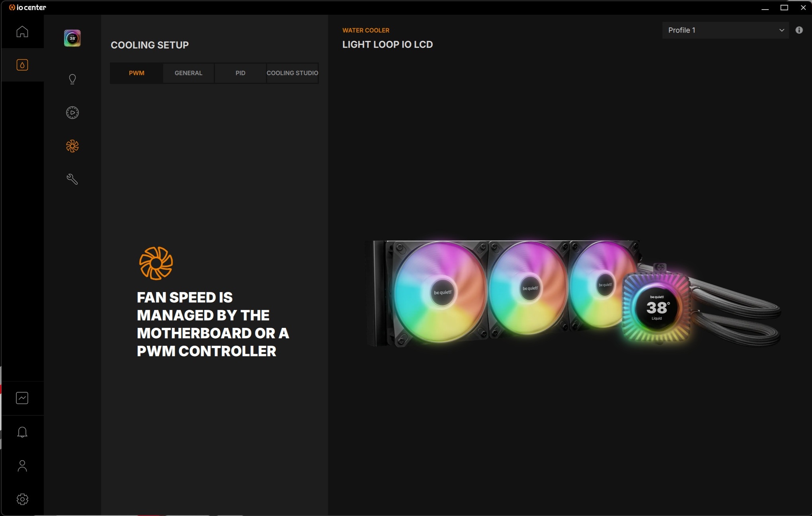The height and width of the screenshot is (516, 812).
Task: Open the media playback settings icon
Action: click(72, 113)
